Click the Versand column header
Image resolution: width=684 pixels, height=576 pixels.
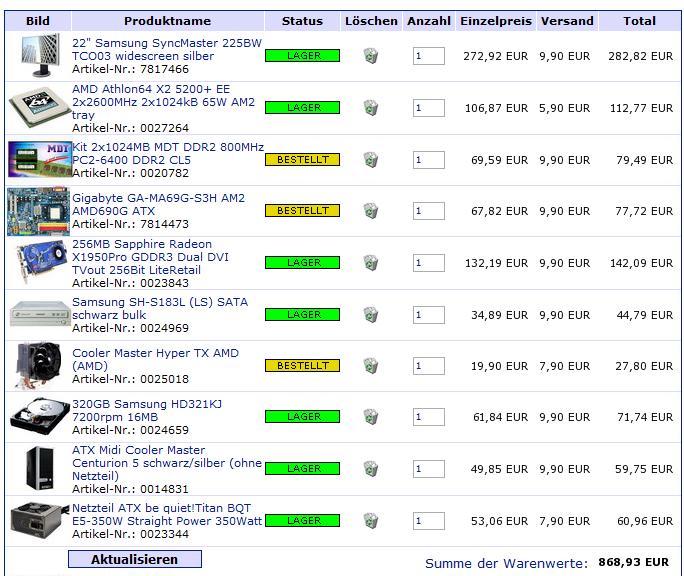567,21
